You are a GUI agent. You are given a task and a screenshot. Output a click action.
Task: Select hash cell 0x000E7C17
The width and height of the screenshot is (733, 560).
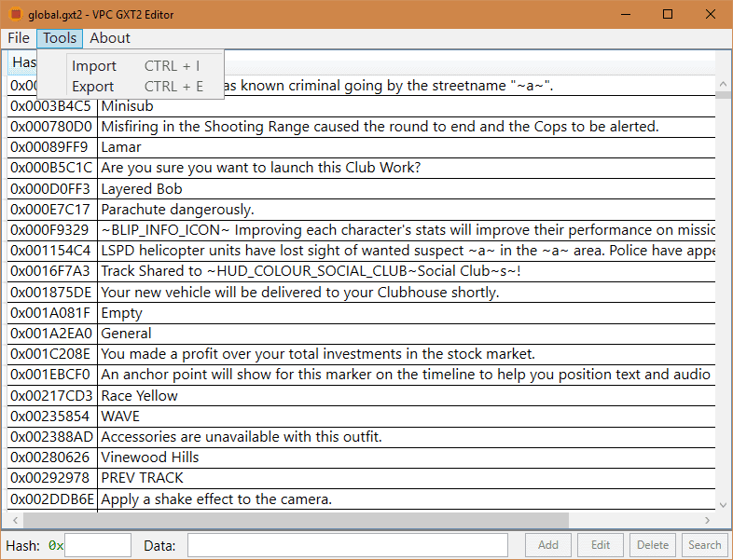52,210
